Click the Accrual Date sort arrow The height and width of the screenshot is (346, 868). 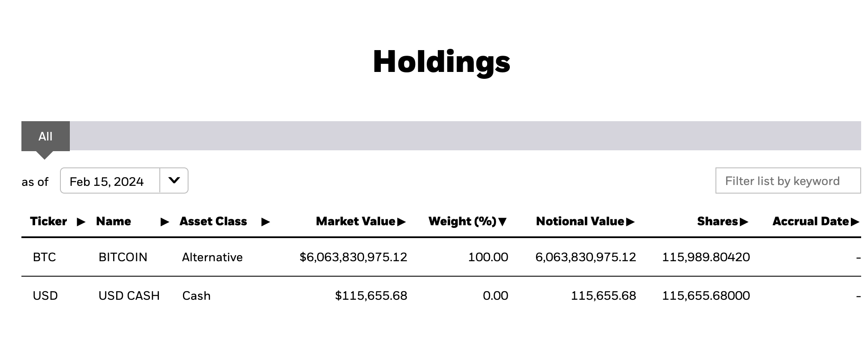coord(855,222)
